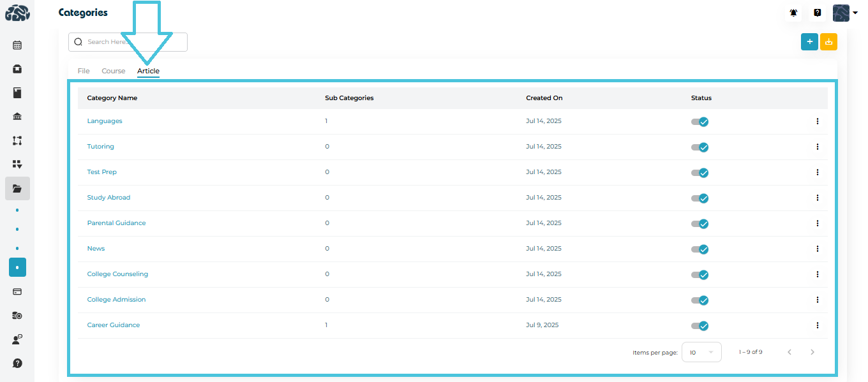Open the College Admission category link
The height and width of the screenshot is (382, 868).
[x=116, y=300]
